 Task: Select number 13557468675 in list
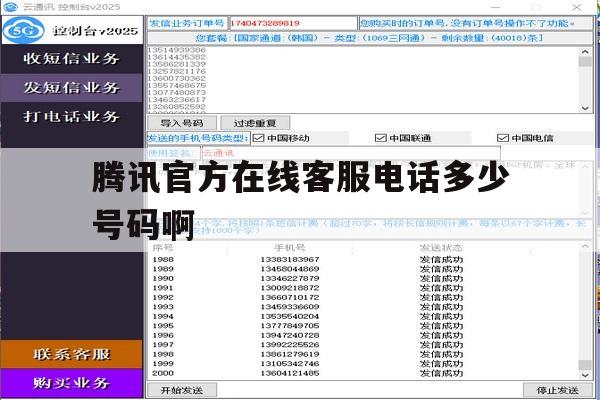tap(177, 85)
